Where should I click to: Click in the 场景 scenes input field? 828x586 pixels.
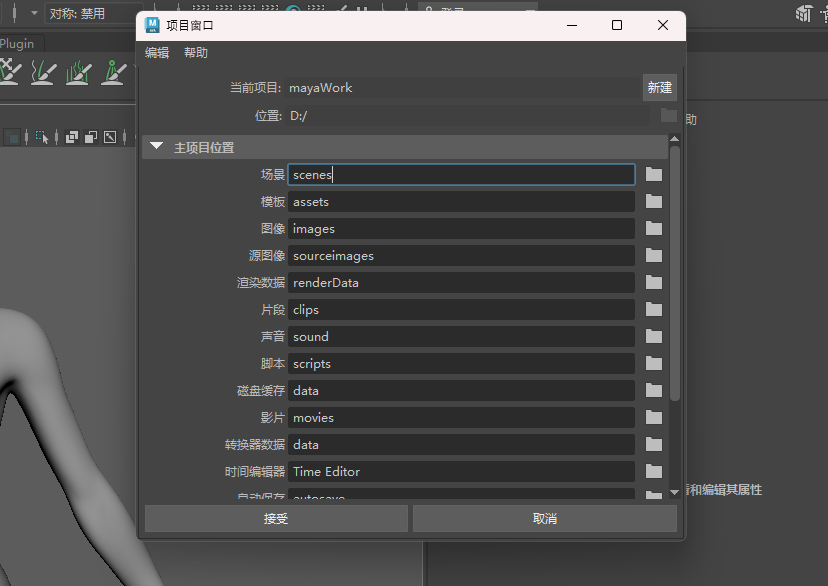(461, 175)
